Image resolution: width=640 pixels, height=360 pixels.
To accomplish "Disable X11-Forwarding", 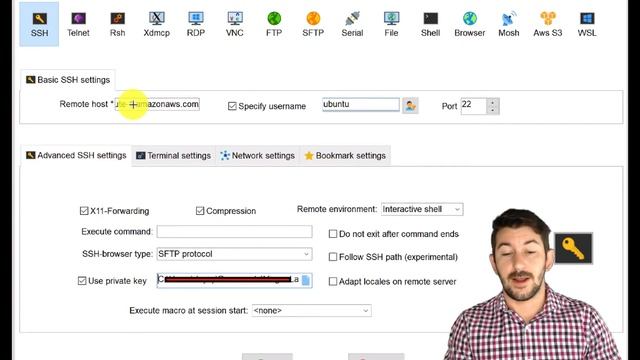I will 84,211.
